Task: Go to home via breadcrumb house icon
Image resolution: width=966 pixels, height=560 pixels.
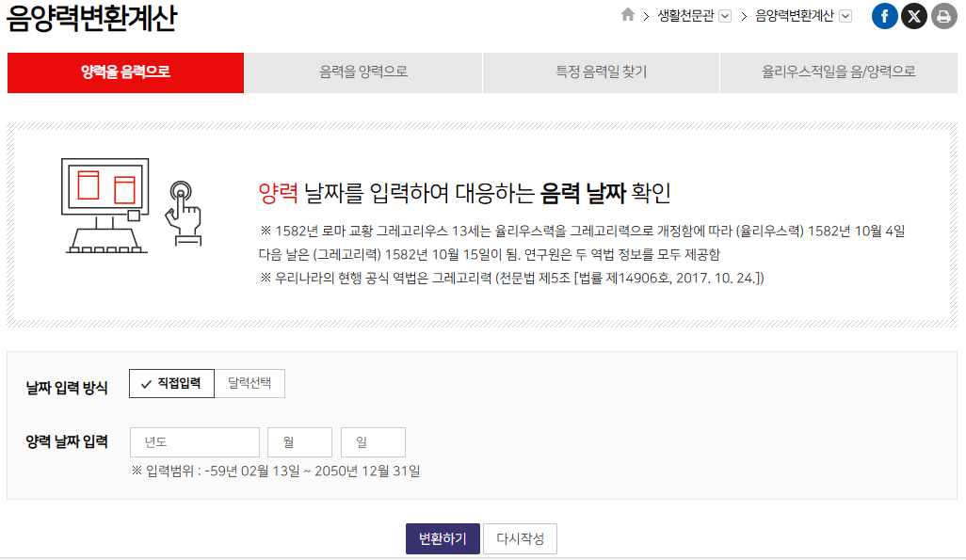Action: (627, 15)
